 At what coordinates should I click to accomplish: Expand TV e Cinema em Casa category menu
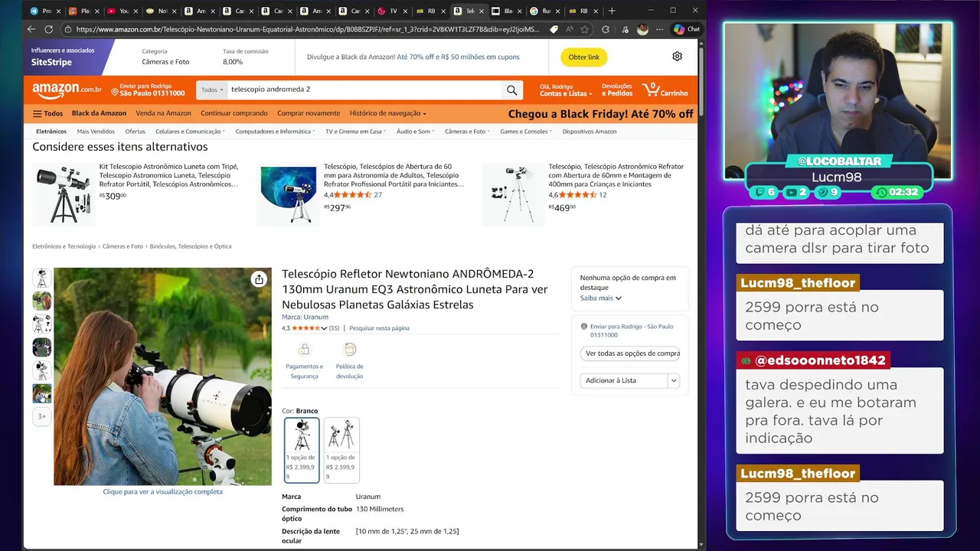(355, 132)
